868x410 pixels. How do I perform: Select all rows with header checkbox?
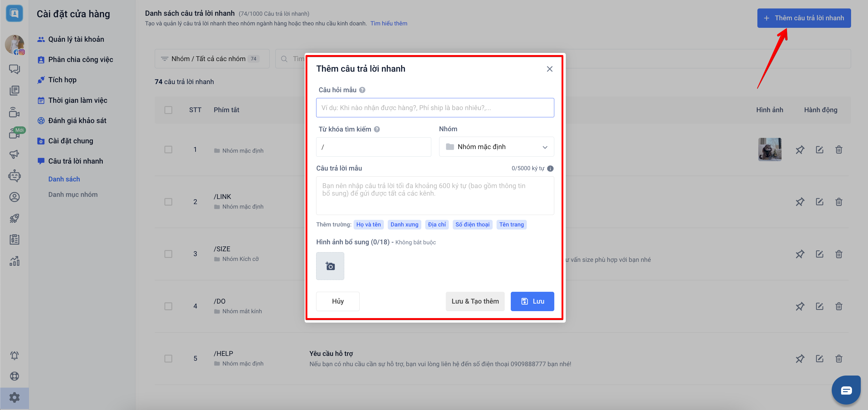tap(168, 110)
